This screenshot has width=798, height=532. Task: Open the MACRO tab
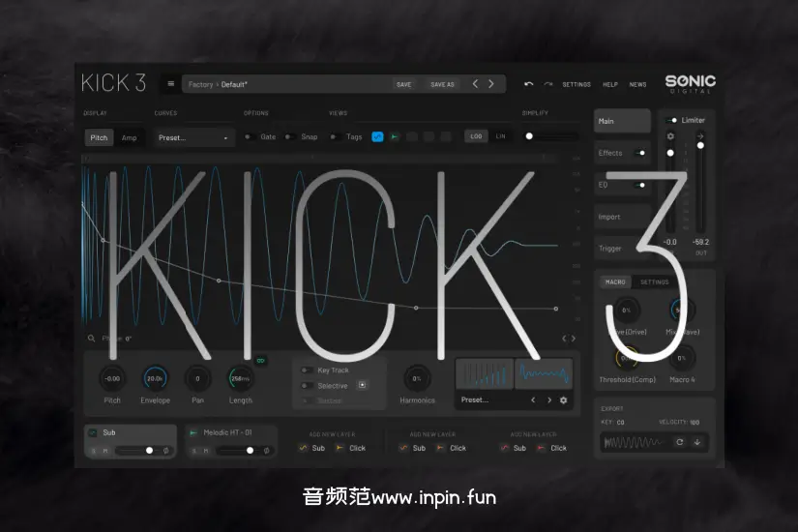point(615,281)
